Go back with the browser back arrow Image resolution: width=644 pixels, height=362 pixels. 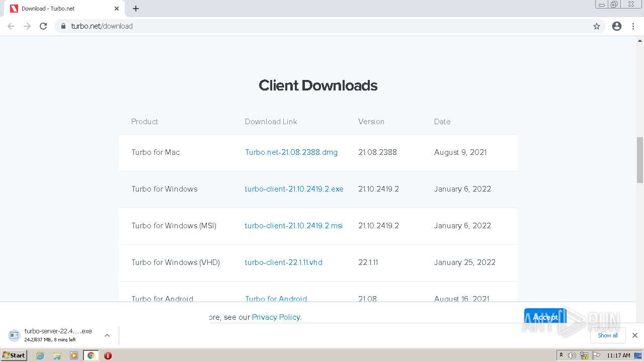(11, 26)
